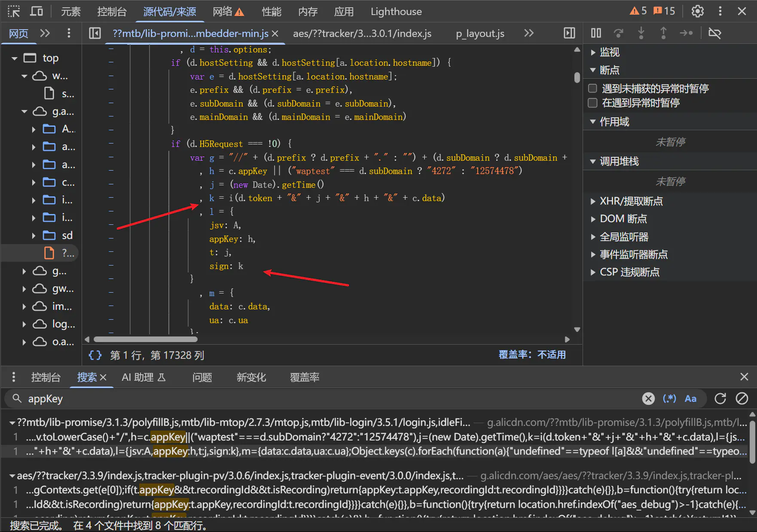Hide the navigator sidebar panel icon
This screenshot has width=757, height=532.
95,33
